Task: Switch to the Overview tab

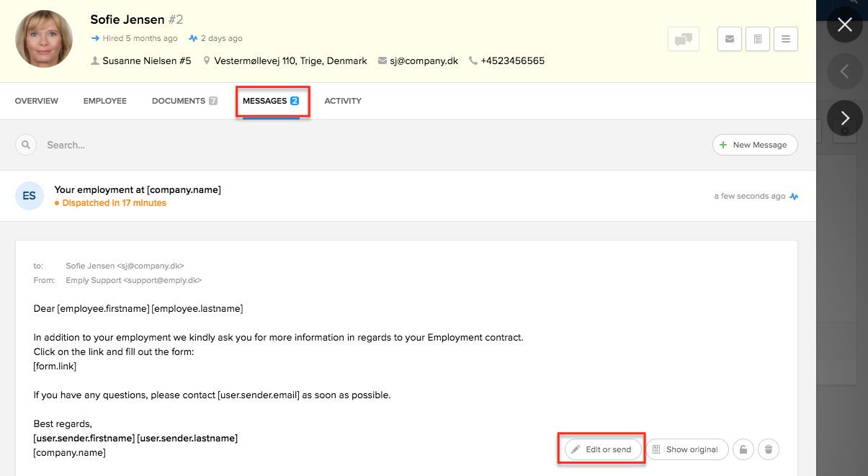Action: coord(37,101)
